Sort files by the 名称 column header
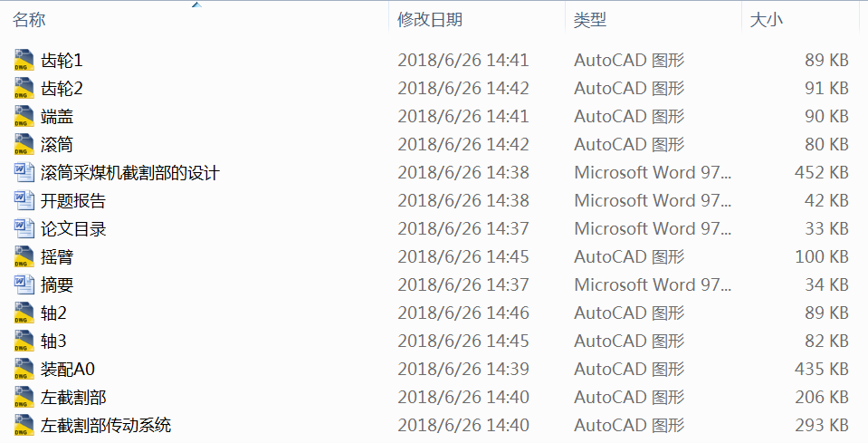 [30, 20]
